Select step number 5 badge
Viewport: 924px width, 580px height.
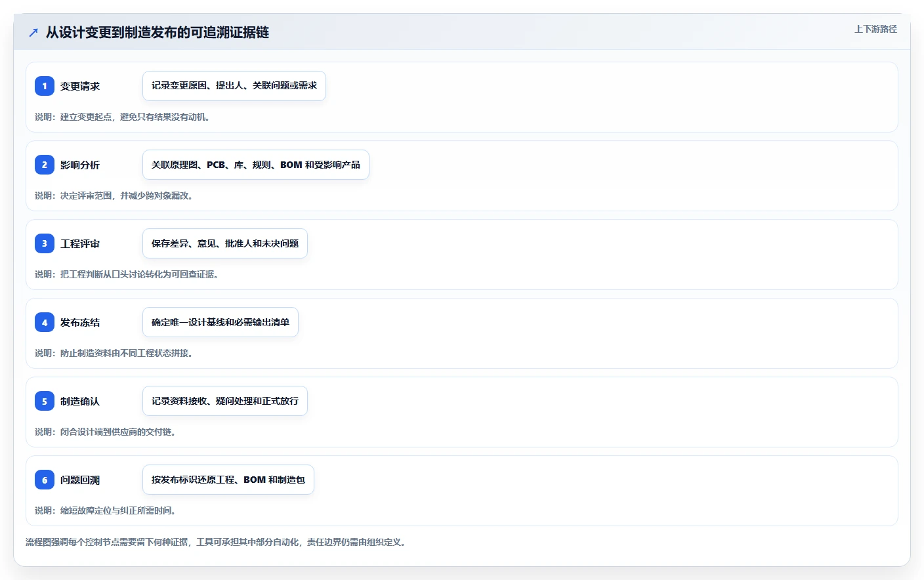45,401
